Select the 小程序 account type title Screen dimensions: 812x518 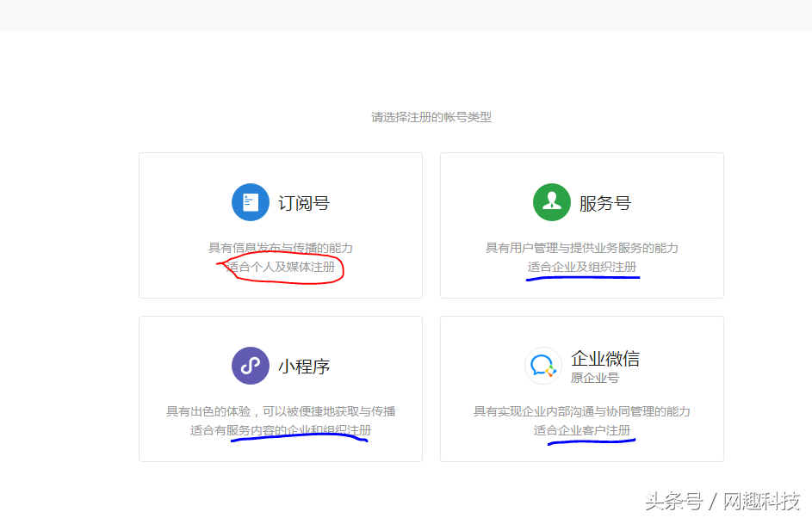pos(304,367)
